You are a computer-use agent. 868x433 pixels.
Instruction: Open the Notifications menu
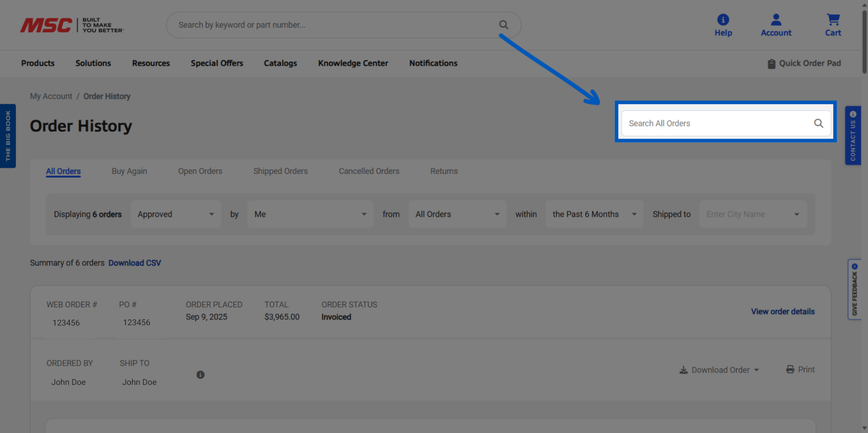coord(433,63)
